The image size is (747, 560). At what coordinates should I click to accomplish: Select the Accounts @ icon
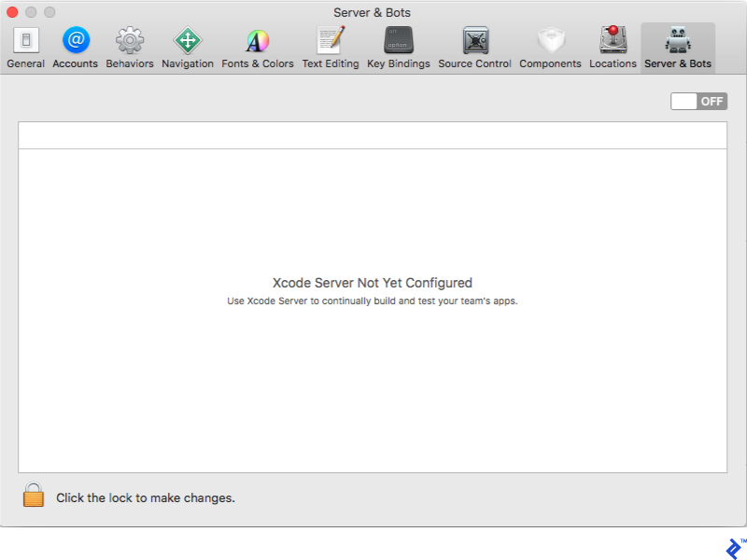pyautogui.click(x=76, y=41)
